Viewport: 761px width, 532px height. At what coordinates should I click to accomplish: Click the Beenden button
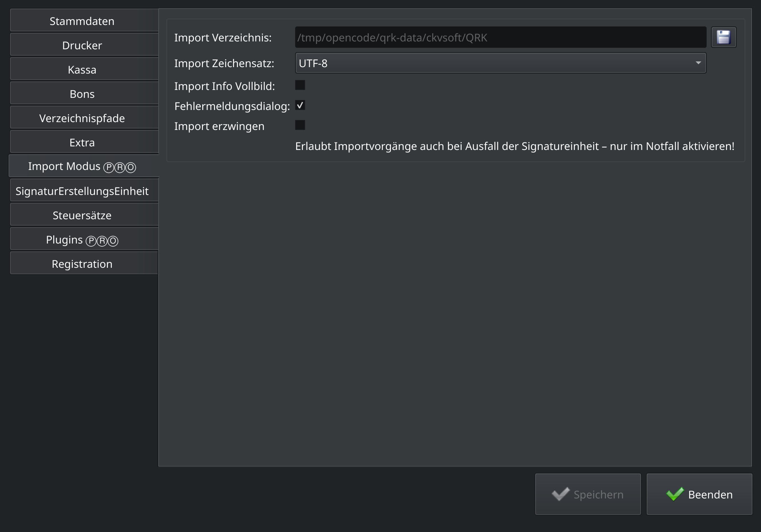tap(699, 494)
